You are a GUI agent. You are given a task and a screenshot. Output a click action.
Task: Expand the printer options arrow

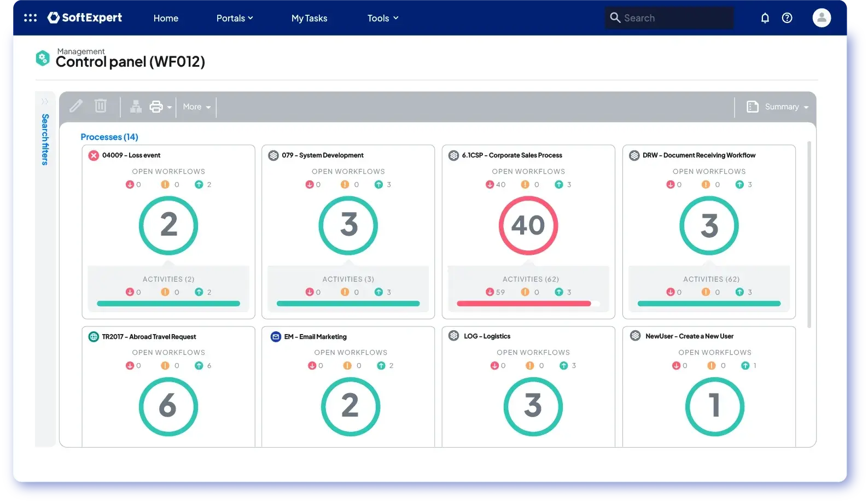(x=170, y=108)
